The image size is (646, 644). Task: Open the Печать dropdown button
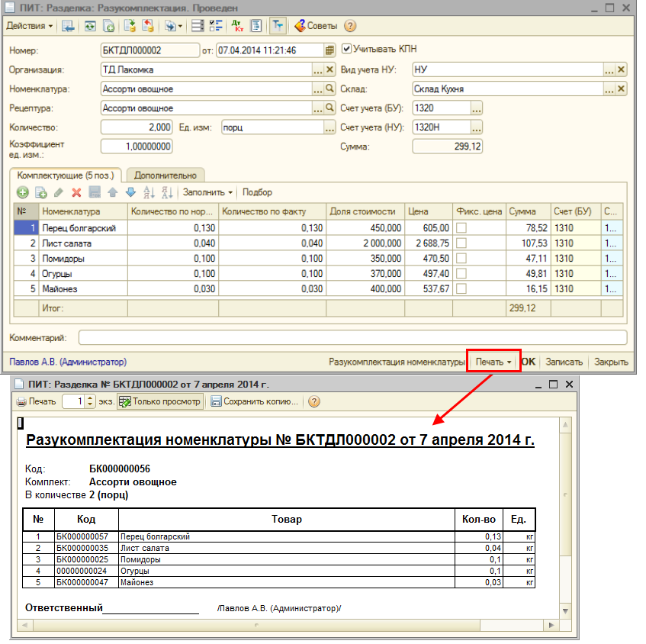click(493, 362)
